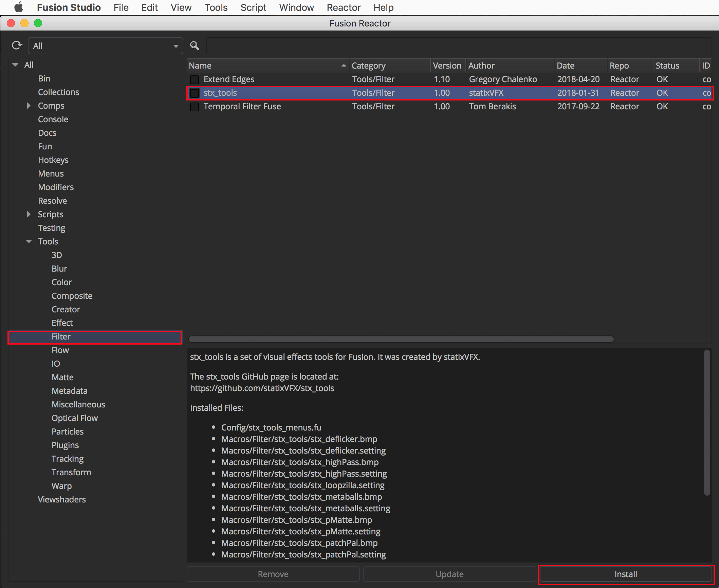
Task: Open the Script menu
Action: tap(253, 7)
